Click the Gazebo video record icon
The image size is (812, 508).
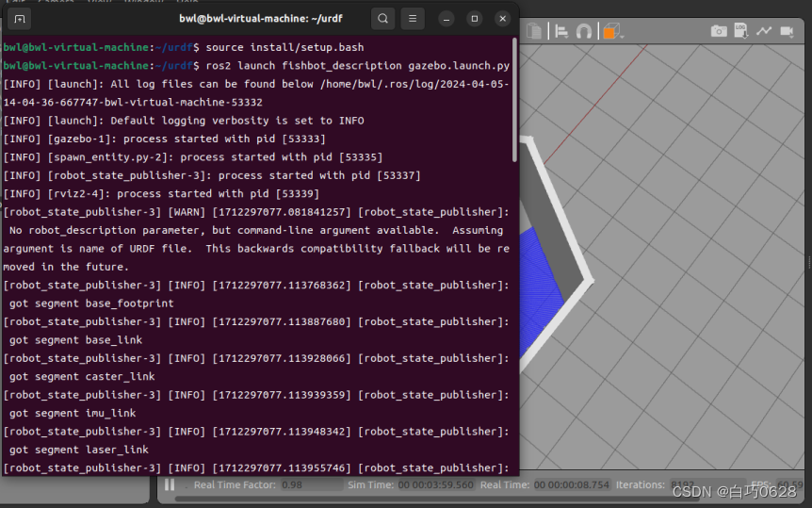pyautogui.click(x=787, y=32)
